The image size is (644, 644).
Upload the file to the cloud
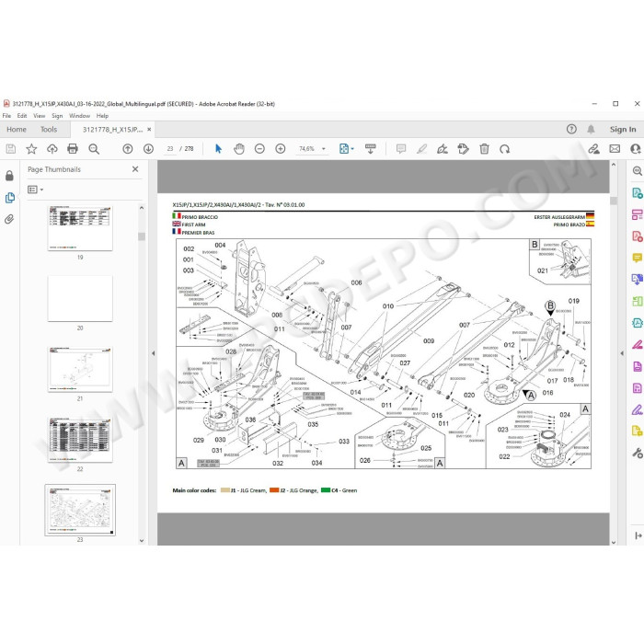click(52, 149)
